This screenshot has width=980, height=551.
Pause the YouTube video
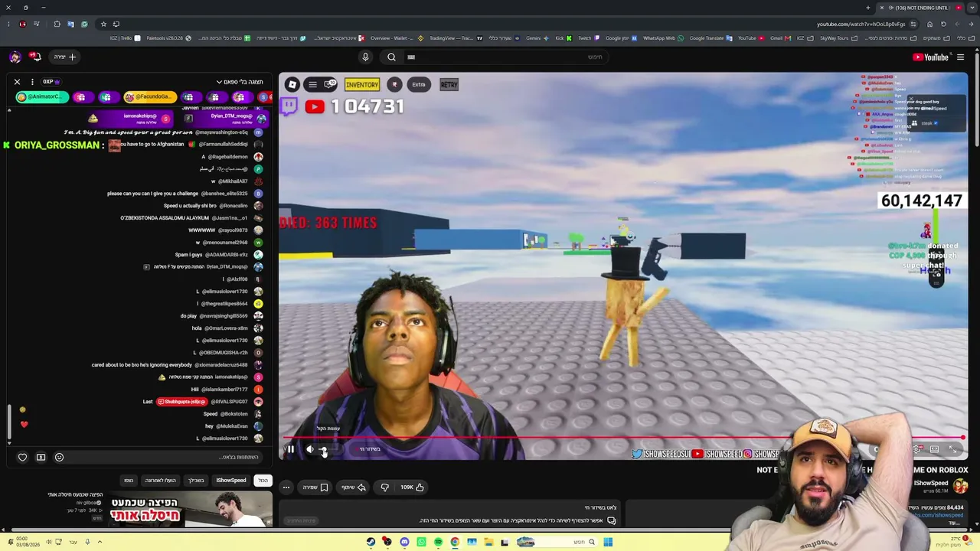[291, 449]
